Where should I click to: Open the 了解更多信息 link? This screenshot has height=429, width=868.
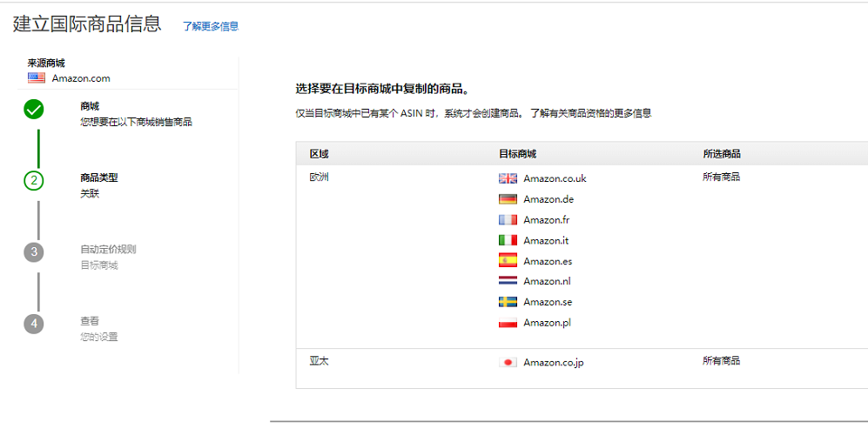point(211,26)
